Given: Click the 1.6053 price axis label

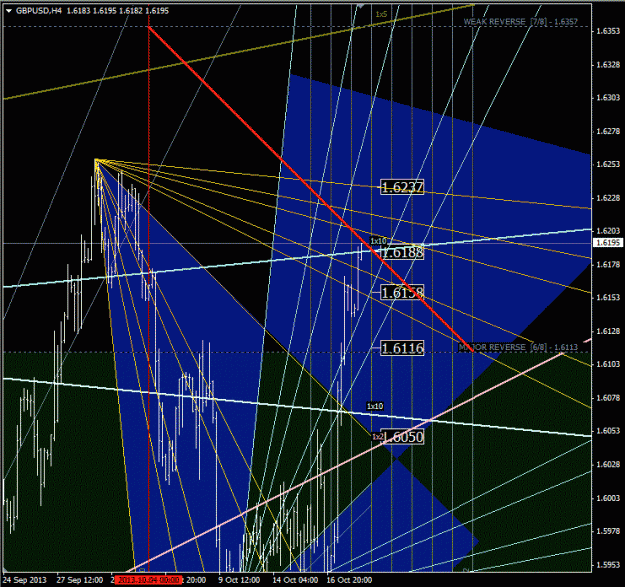Looking at the screenshot, I should click(608, 431).
